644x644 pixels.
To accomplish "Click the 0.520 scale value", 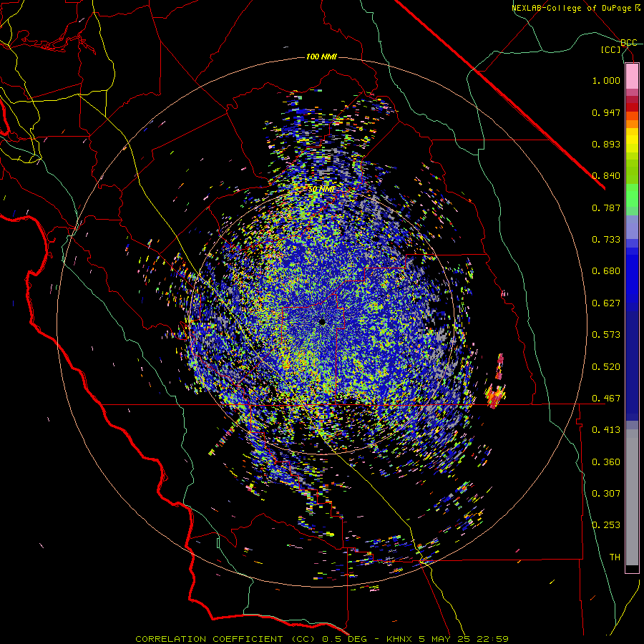I will point(606,366).
